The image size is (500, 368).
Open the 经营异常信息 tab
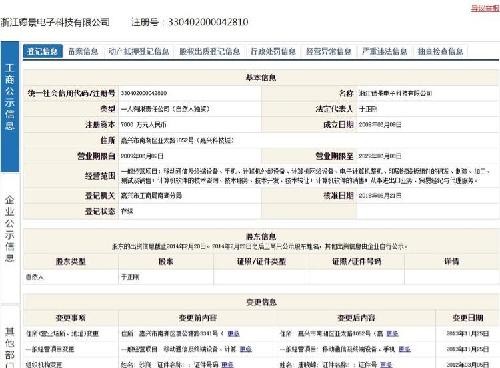tap(329, 51)
